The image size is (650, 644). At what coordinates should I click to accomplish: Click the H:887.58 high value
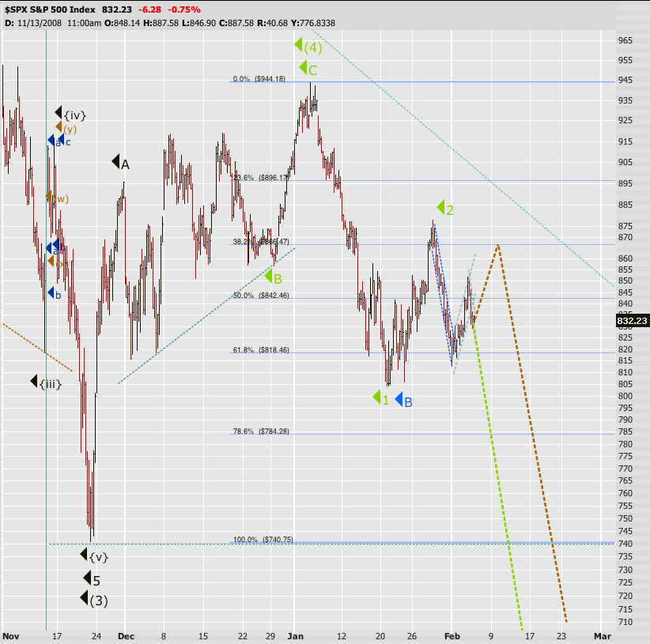[x=161, y=23]
